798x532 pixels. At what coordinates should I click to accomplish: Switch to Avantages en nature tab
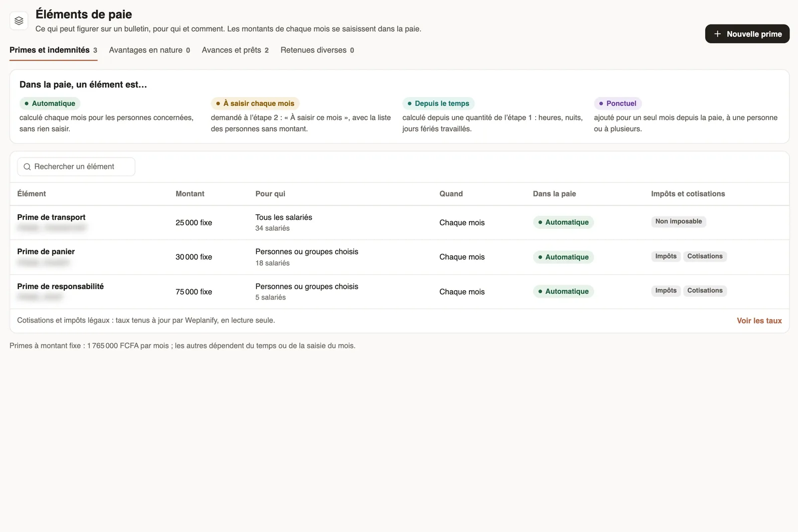[150, 50]
